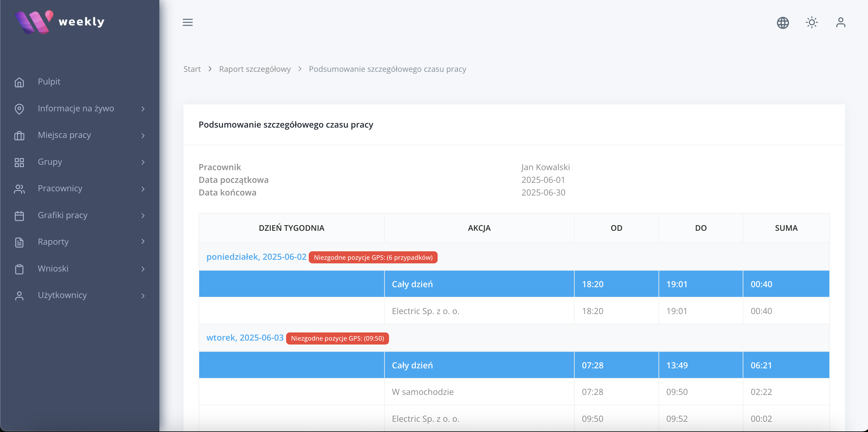The height and width of the screenshot is (432, 868).
Task: Click the Raporty document icon
Action: (19, 242)
